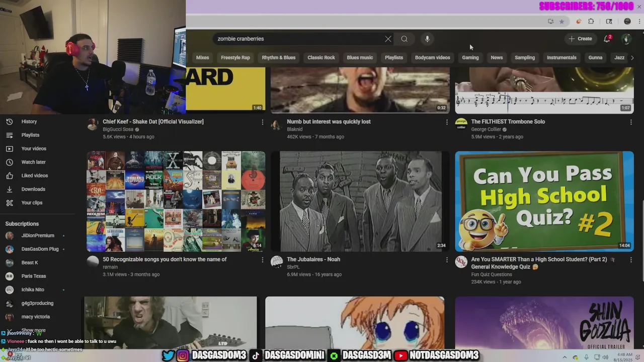Select the Bodycam videos chip
The width and height of the screenshot is (644, 362).
[x=433, y=57]
